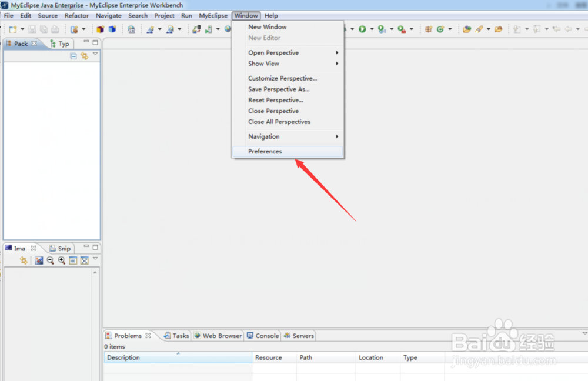588x381 pixels.
Task: Choose Customize Perspective... entry
Action: (288, 78)
